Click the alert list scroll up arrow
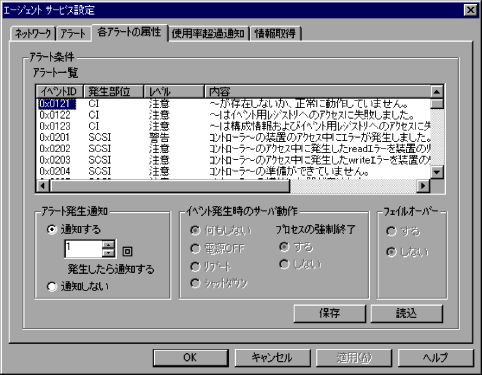482x375 pixels. [437, 91]
